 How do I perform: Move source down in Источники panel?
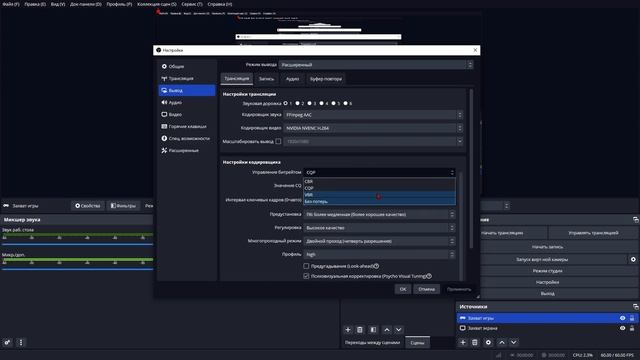pyautogui.click(x=513, y=342)
